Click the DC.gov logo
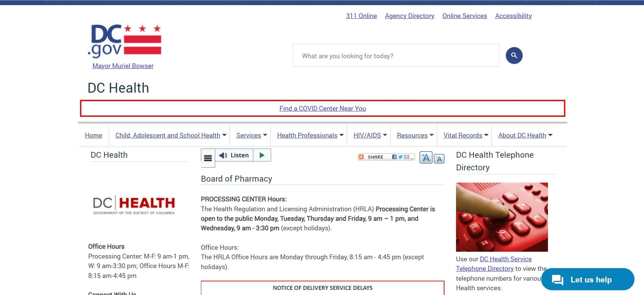Screen dimensions: 644x295 (125, 41)
